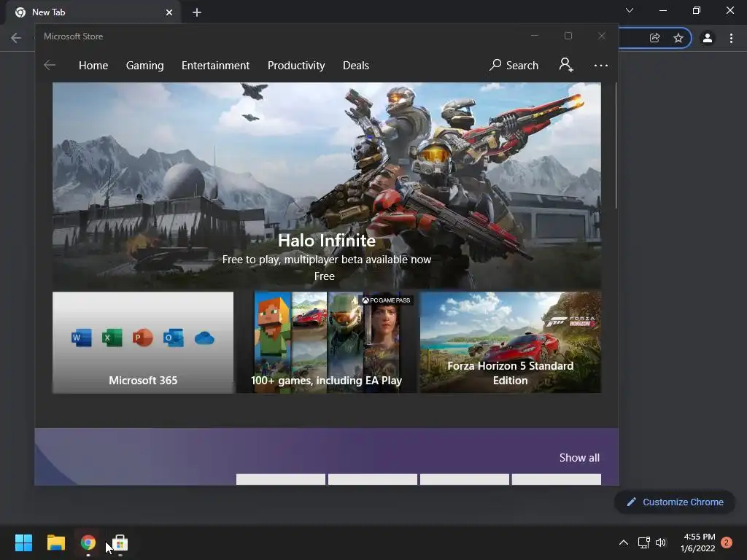Click the Excel icon in Microsoft 365 tile
Screen dimensions: 747x560
coord(112,338)
